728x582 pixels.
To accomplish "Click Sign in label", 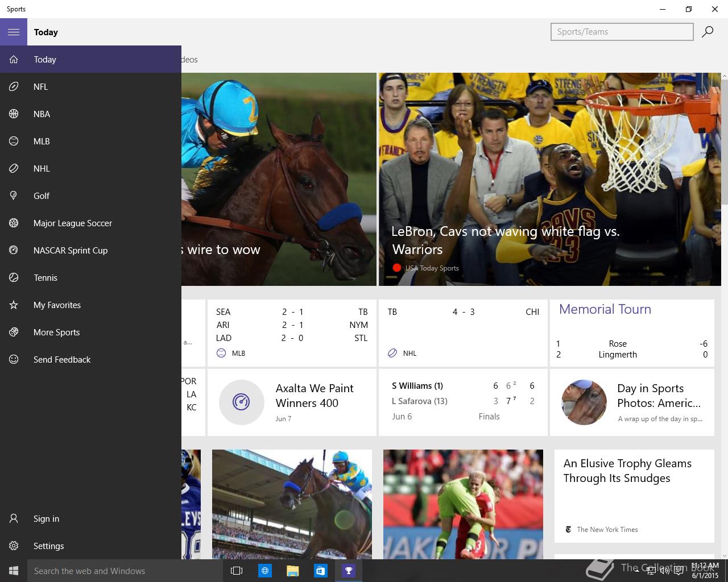I will 46,518.
